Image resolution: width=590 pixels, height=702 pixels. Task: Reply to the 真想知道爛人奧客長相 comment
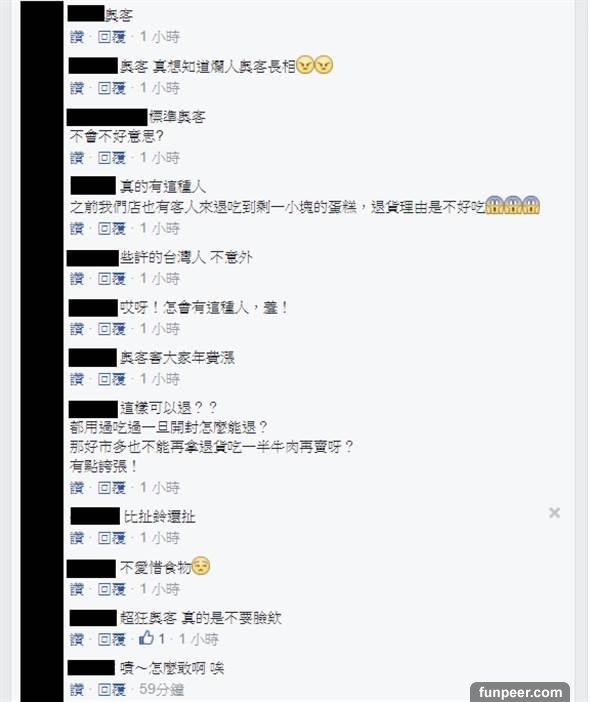pos(112,88)
